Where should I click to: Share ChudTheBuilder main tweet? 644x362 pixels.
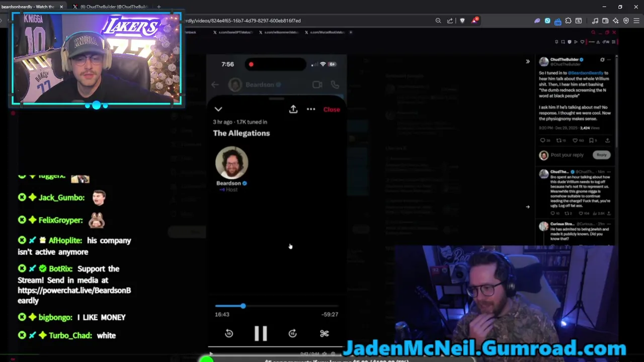[x=607, y=141]
